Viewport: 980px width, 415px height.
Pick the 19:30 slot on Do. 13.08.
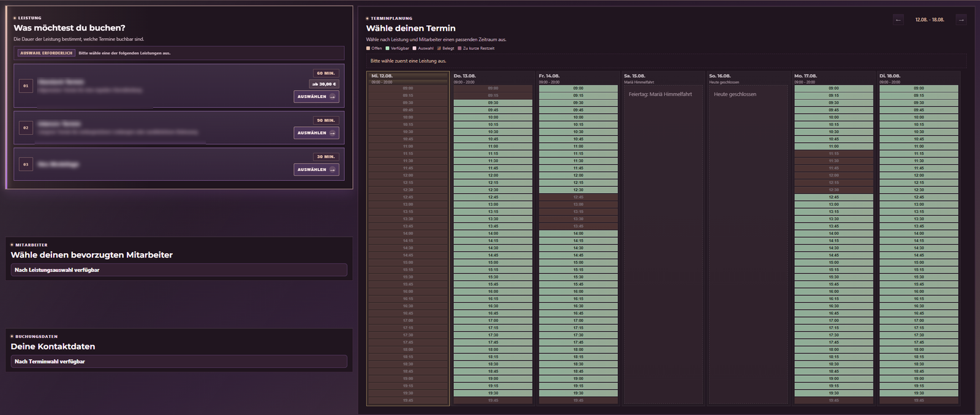pos(493,393)
